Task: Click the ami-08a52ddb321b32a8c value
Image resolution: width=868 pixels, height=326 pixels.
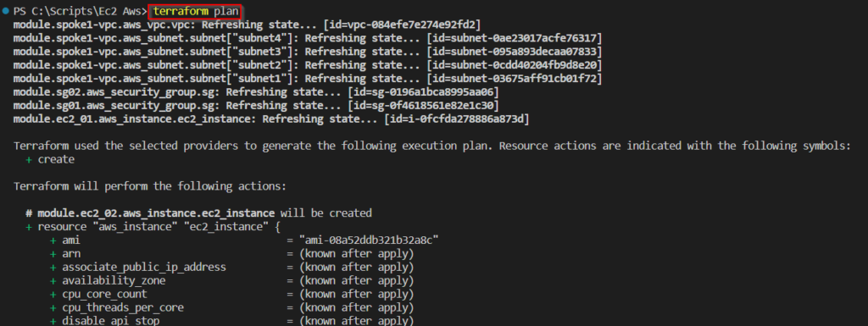Action: point(369,240)
